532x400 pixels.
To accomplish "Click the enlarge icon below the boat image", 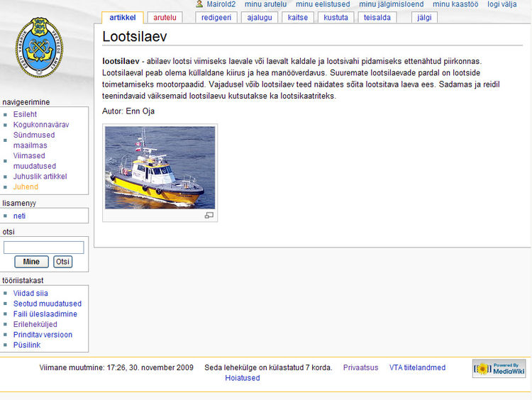I will (209, 215).
